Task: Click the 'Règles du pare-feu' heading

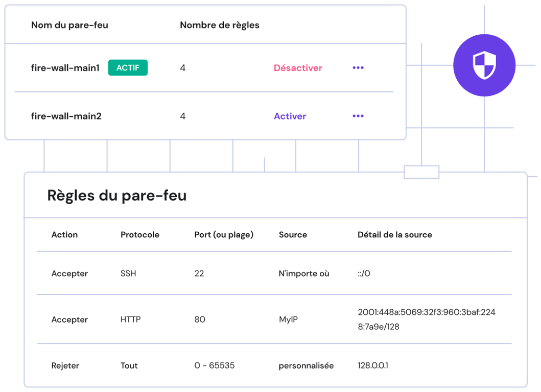Action: point(116,195)
